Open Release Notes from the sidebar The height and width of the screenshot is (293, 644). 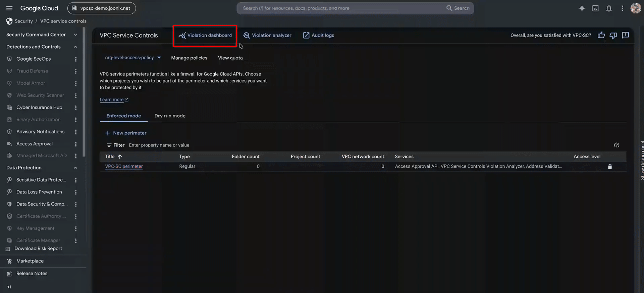[32, 274]
